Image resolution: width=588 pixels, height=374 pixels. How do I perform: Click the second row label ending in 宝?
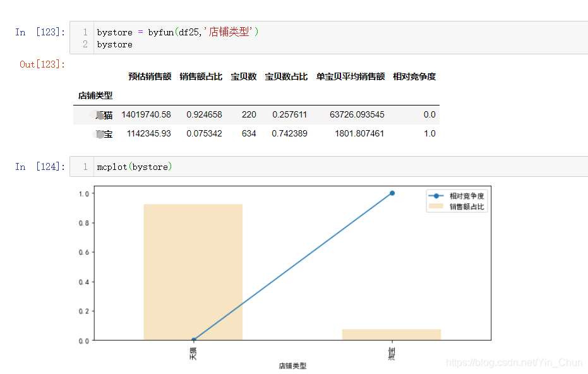(104, 134)
